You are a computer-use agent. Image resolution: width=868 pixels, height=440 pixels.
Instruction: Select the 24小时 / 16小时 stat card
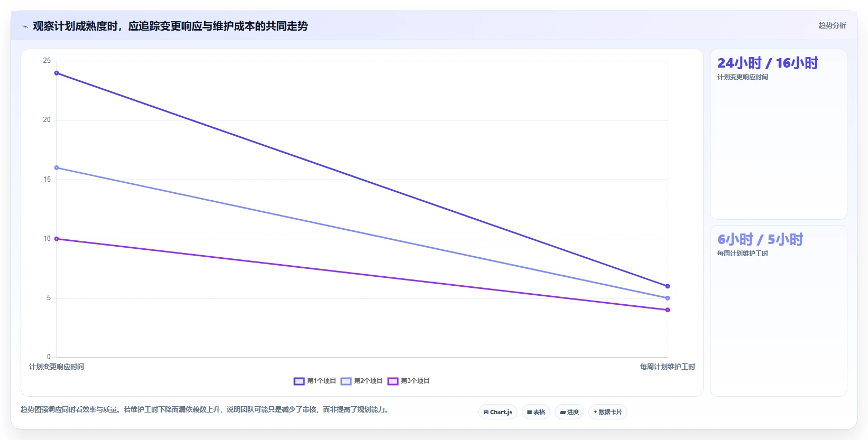779,134
